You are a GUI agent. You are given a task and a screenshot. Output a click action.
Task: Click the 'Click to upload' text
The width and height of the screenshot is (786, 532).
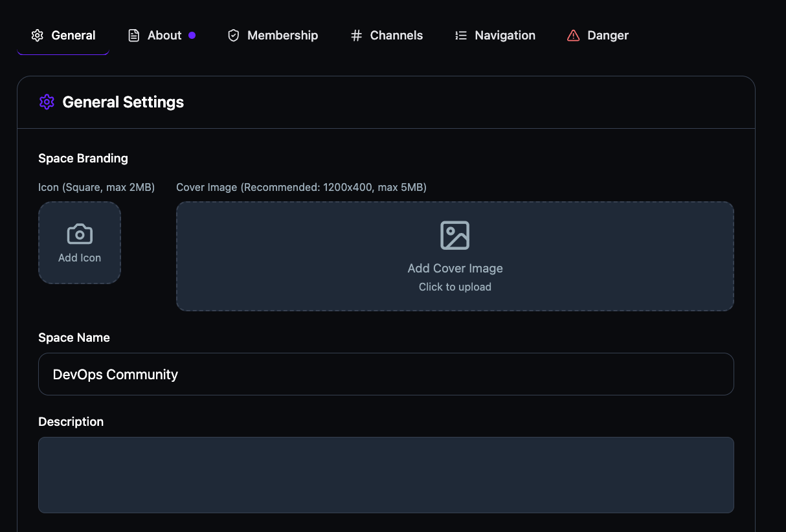[x=455, y=287]
